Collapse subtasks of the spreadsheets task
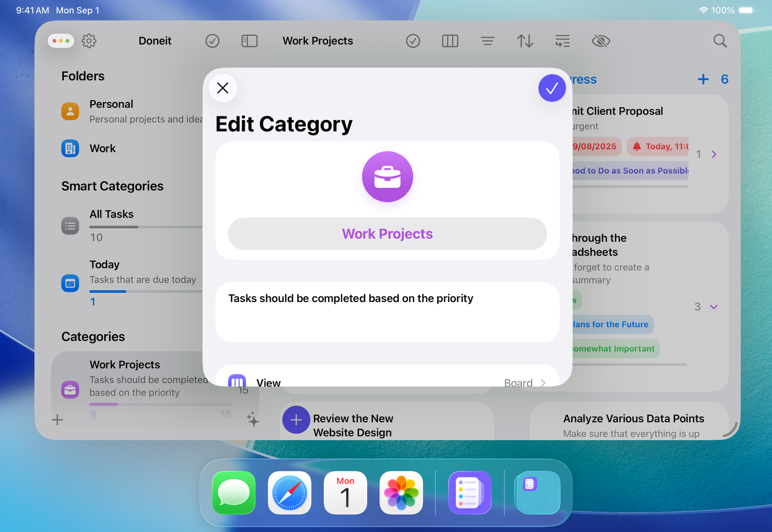Image resolution: width=772 pixels, height=532 pixels. tap(714, 307)
